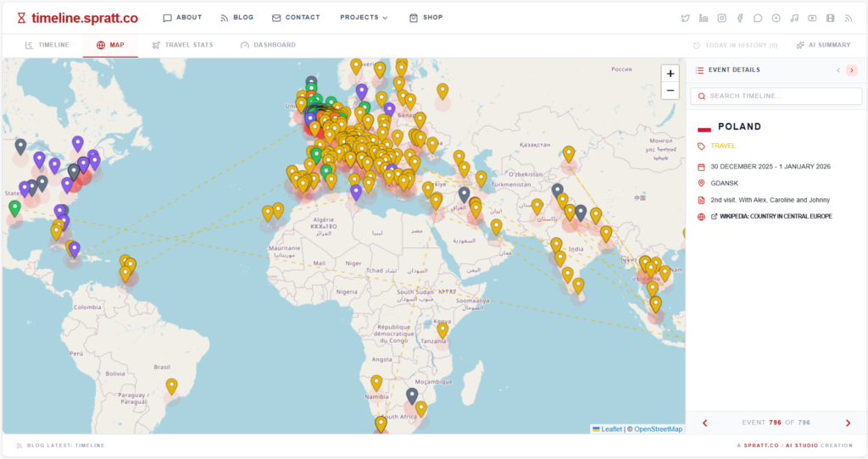Click the film strip icon in header
Viewport: 868px width, 459px height.
coord(831,18)
